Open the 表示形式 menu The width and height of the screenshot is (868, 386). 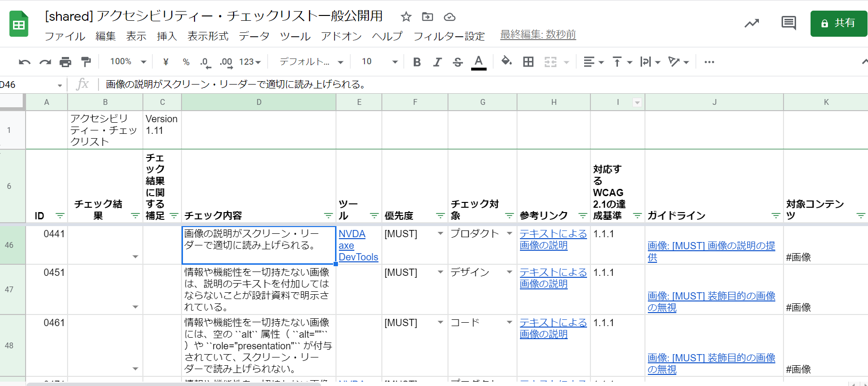pyautogui.click(x=208, y=36)
